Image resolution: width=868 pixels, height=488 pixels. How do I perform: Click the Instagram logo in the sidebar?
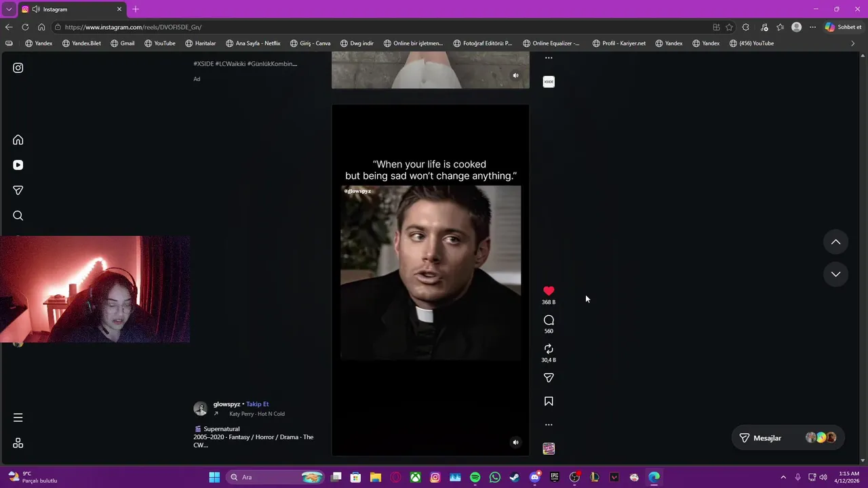[18, 68]
